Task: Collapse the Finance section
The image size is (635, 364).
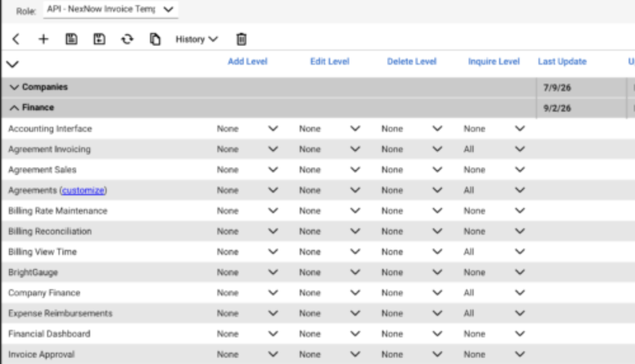Action: [x=14, y=108]
